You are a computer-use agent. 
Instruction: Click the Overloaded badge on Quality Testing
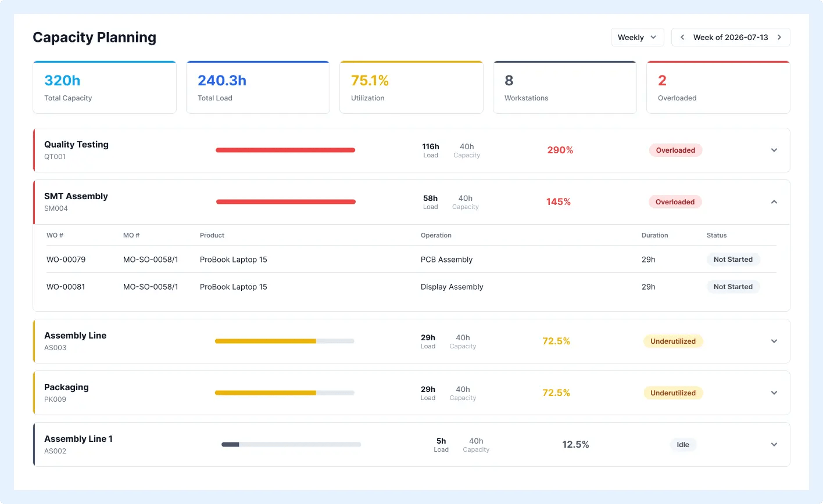coord(675,150)
